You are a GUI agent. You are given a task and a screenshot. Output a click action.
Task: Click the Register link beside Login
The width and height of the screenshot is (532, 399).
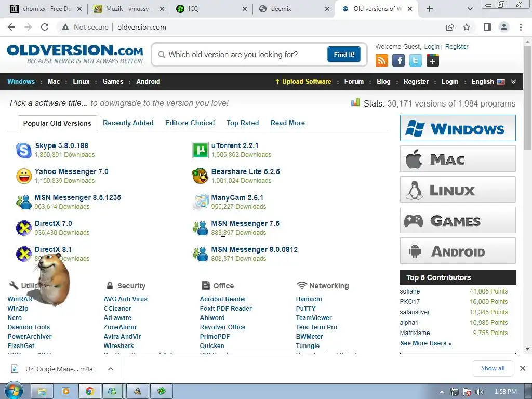tap(457, 46)
